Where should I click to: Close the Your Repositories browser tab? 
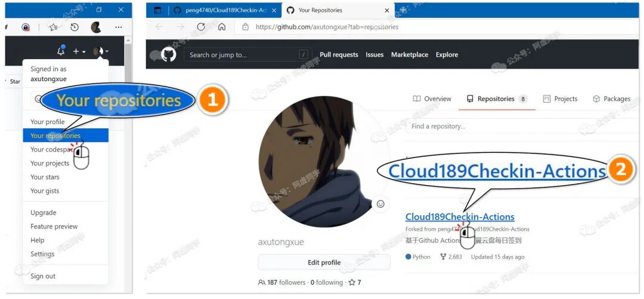click(x=386, y=10)
